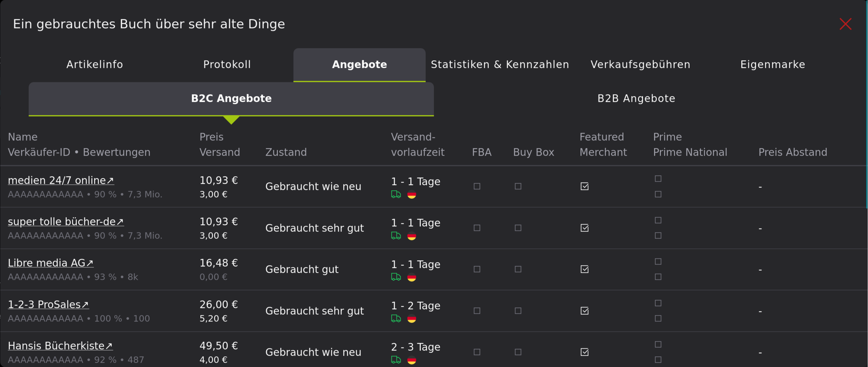Image resolution: width=868 pixels, height=367 pixels.
Task: Click the German flag icon in the medien 24/7 row
Action: [x=412, y=195]
